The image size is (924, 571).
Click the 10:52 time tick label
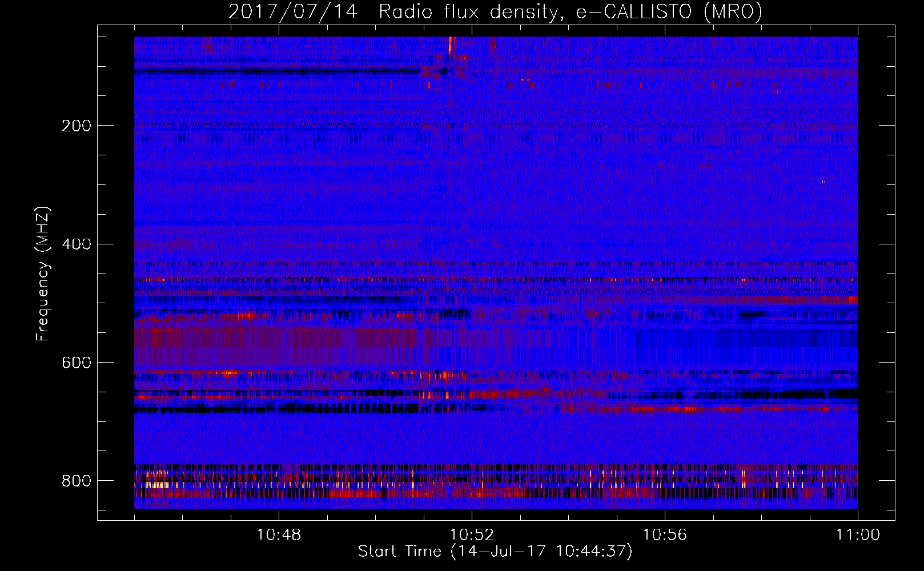[x=472, y=535]
